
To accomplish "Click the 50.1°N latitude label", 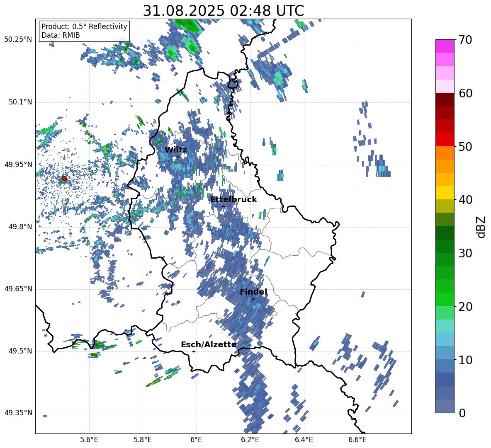I will tap(20, 102).
